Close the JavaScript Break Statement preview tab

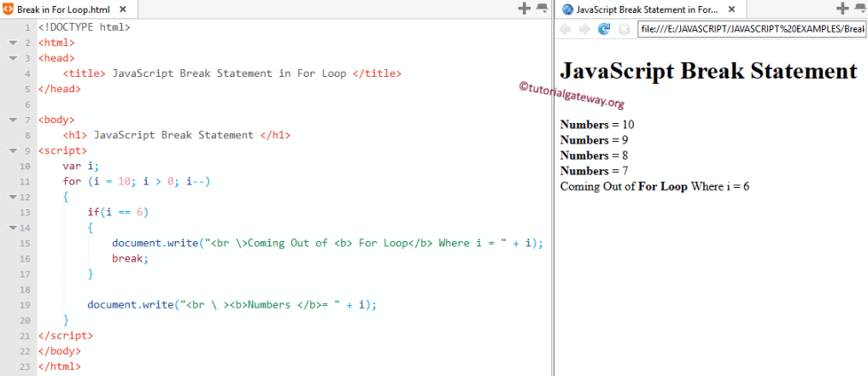732,9
